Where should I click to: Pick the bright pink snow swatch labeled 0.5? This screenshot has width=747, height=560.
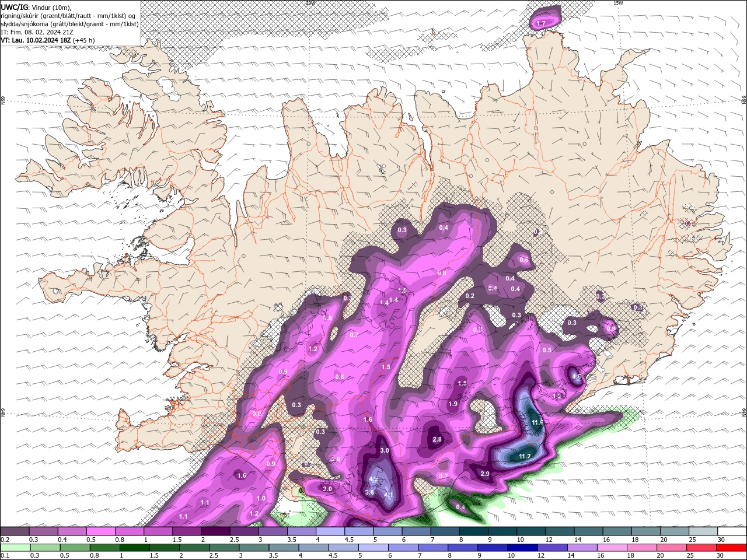[100, 531]
